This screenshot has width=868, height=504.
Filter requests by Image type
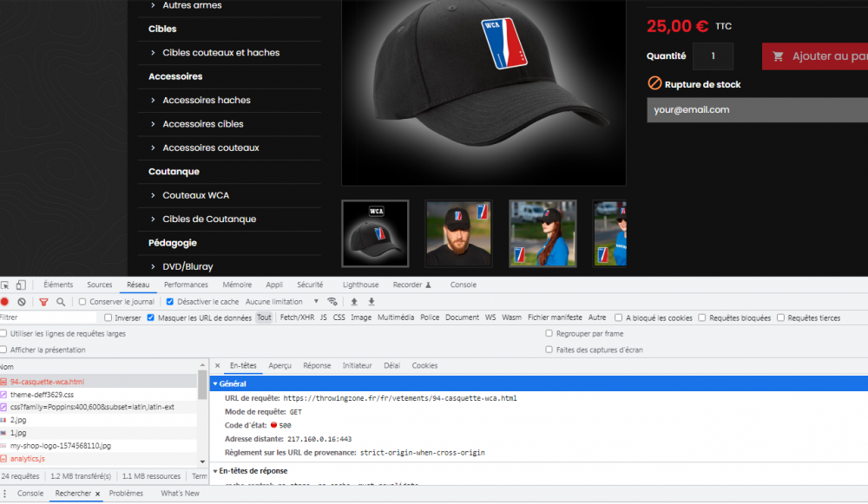[361, 317]
